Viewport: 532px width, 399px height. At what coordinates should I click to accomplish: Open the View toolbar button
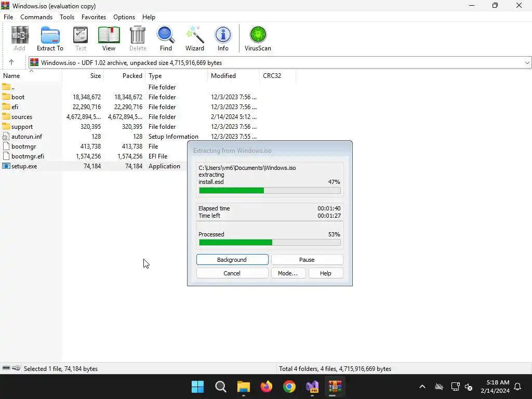coord(109,38)
